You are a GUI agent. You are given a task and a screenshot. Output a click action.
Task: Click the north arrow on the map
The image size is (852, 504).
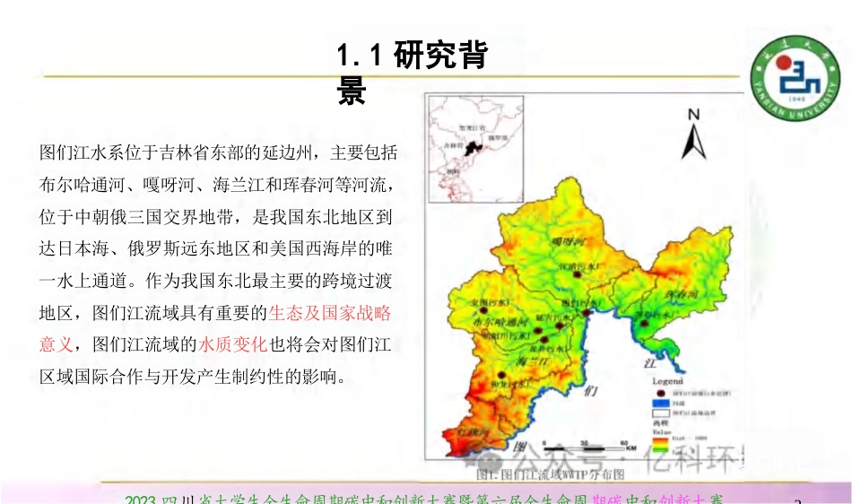pyautogui.click(x=694, y=143)
